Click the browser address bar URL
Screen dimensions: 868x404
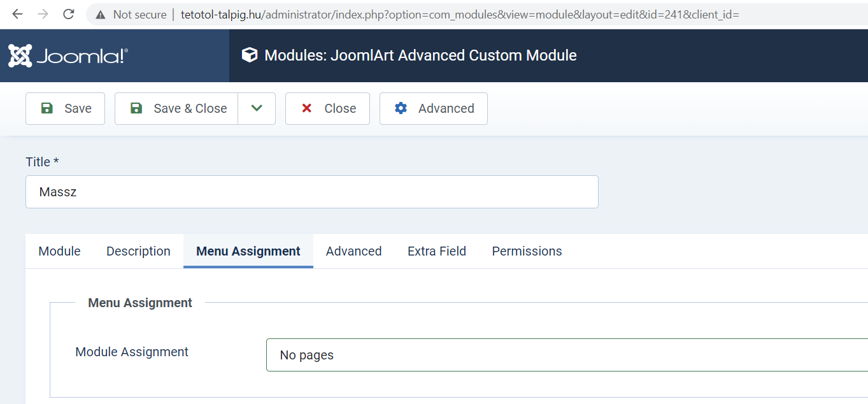coord(459,15)
